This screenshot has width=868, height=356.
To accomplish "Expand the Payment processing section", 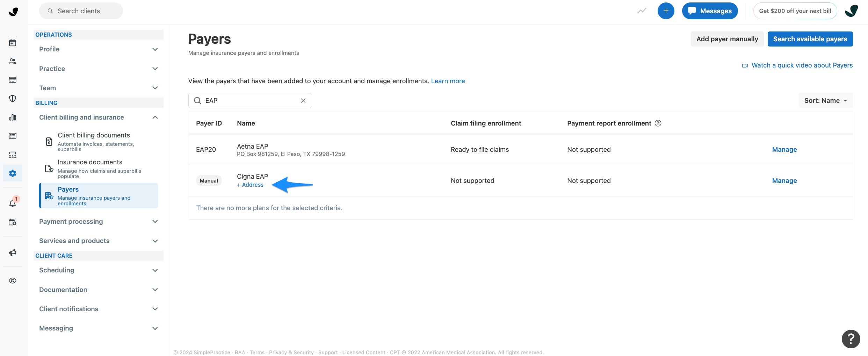I will [x=99, y=221].
